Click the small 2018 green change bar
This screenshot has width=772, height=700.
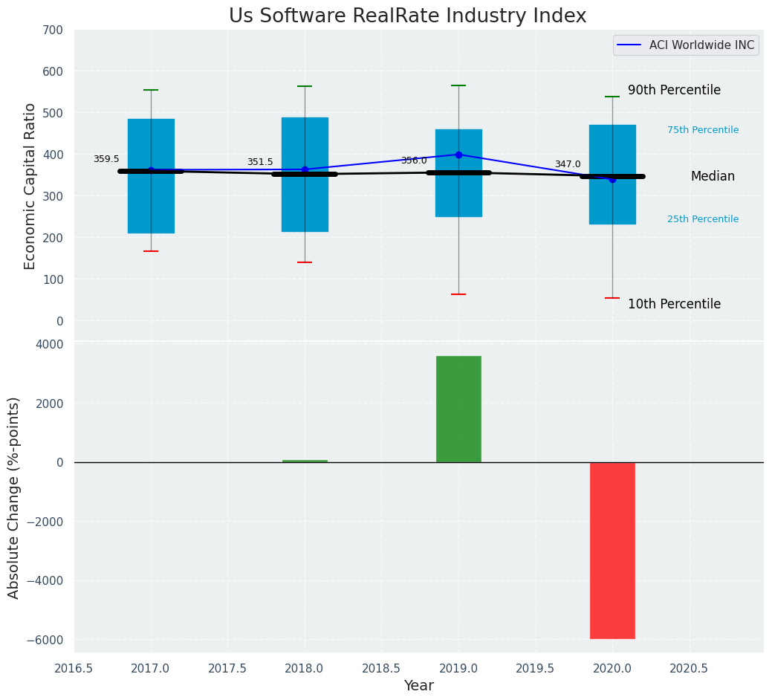[305, 461]
